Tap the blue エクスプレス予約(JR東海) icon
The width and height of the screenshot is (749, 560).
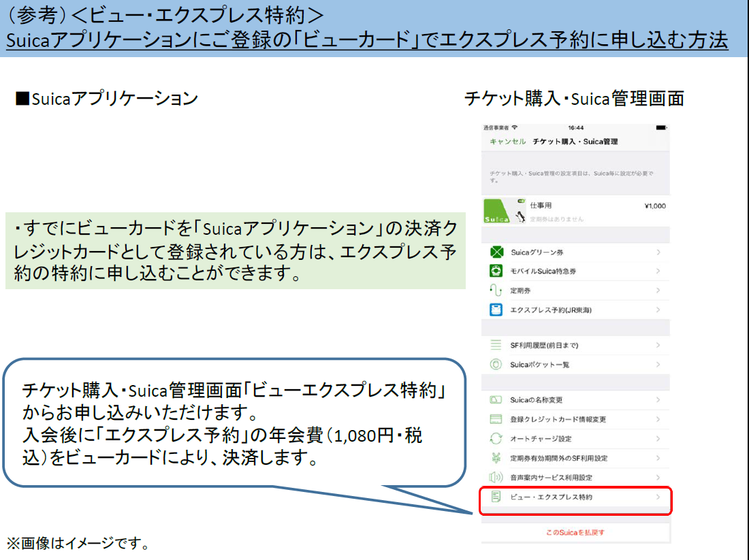(496, 310)
